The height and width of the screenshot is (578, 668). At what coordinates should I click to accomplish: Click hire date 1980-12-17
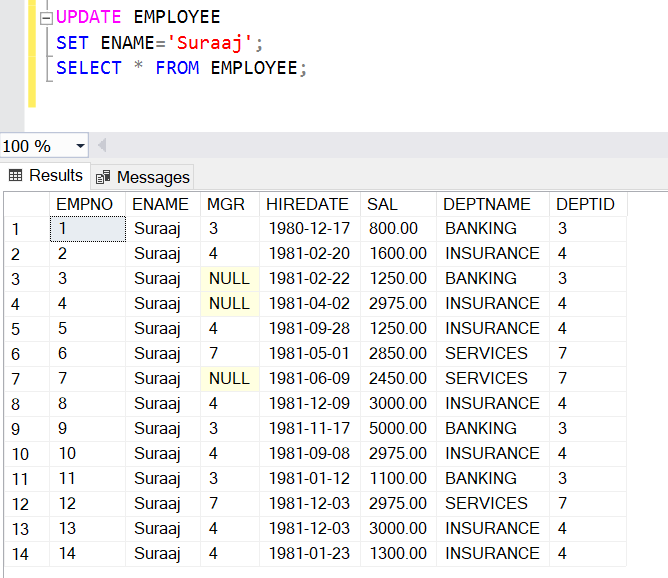point(310,229)
